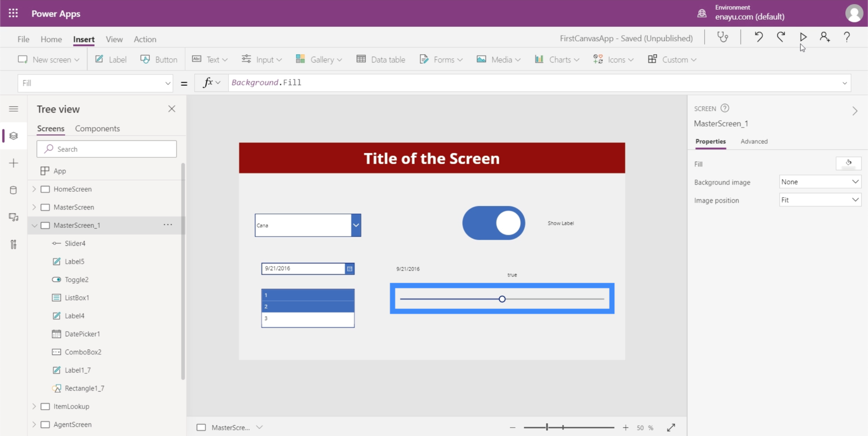Viewport: 868px width, 436px height.
Task: Expand the AgentScreen tree node
Action: click(34, 425)
